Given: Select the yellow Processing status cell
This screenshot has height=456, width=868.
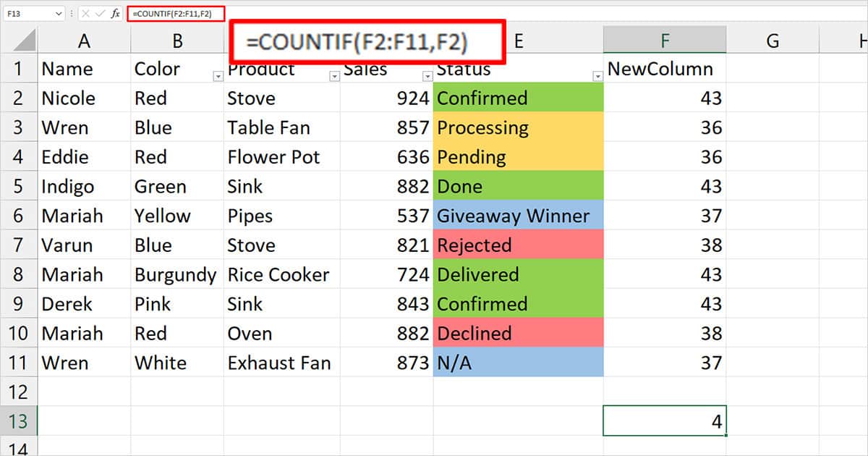Looking at the screenshot, I should coord(519,127).
